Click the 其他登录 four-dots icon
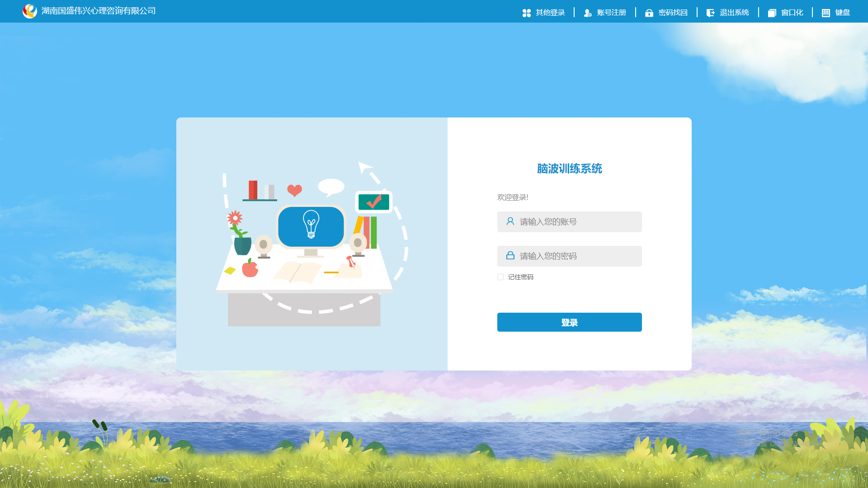This screenshot has height=488, width=868. click(x=526, y=13)
